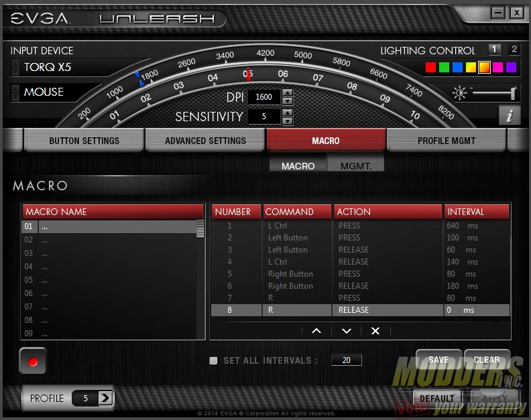This screenshot has height=420, width=531.
Task: Click the DPI value field showing 1600
Action: [x=264, y=97]
